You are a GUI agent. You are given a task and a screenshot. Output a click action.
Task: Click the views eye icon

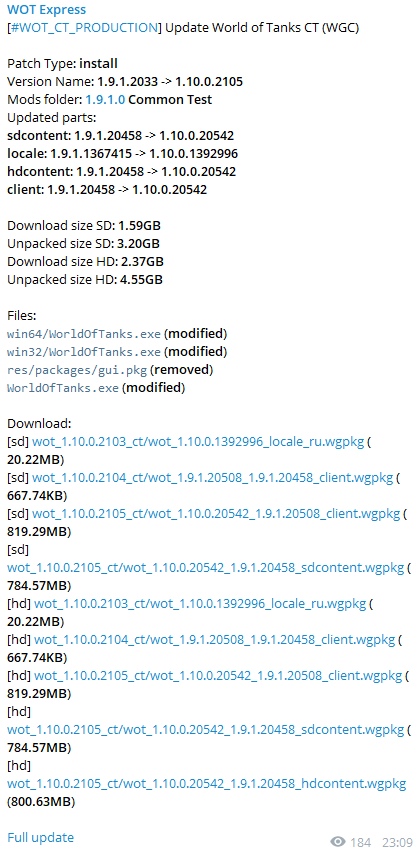pyautogui.click(x=338, y=842)
